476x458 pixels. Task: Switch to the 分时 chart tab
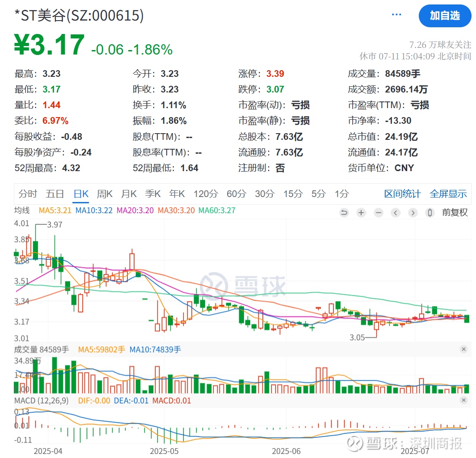[x=28, y=193]
